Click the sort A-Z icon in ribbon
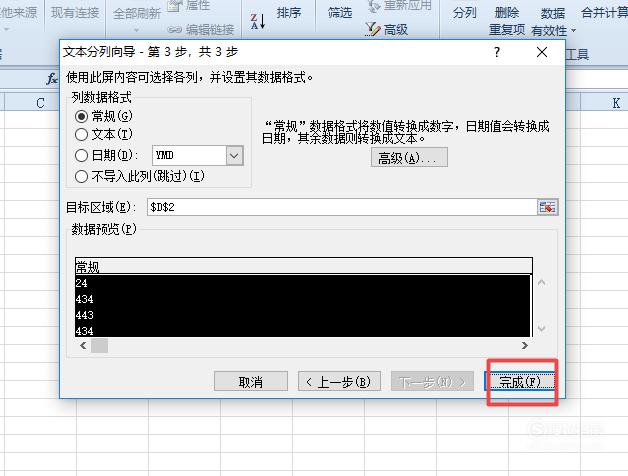628x476 pixels. 258,21
